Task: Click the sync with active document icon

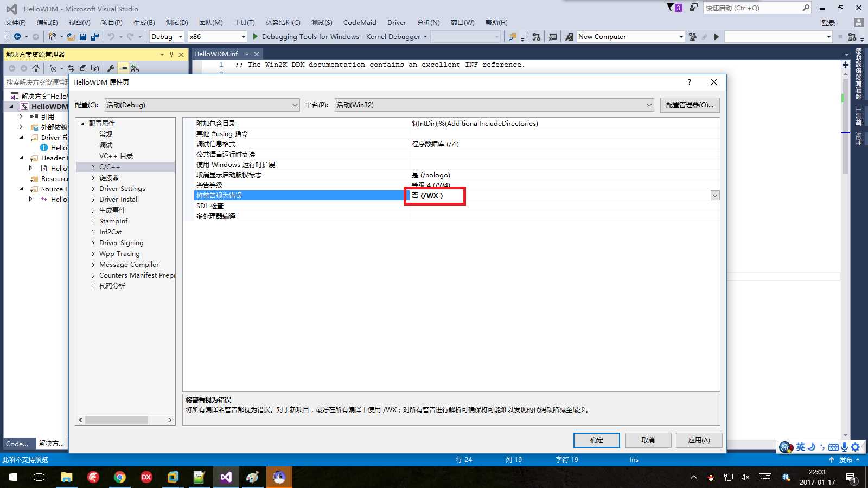Action: tap(71, 68)
